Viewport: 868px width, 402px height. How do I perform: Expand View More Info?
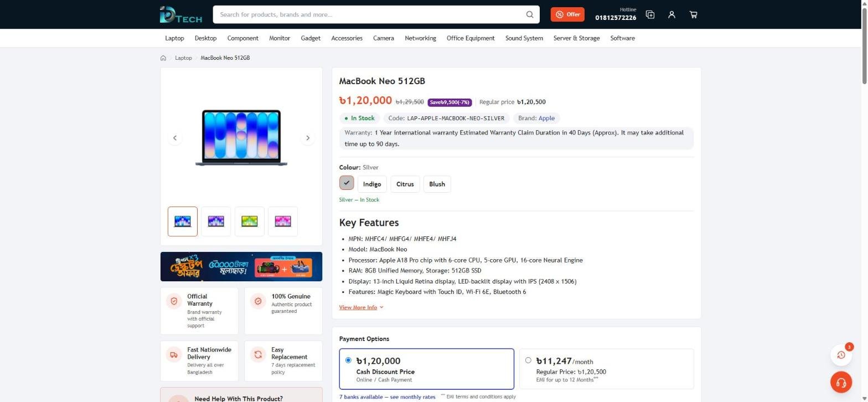point(361,307)
